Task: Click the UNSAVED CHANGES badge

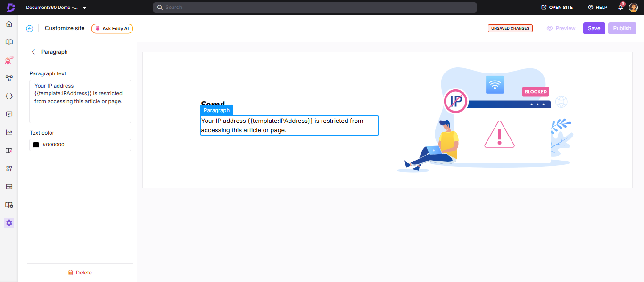Action: (510, 28)
